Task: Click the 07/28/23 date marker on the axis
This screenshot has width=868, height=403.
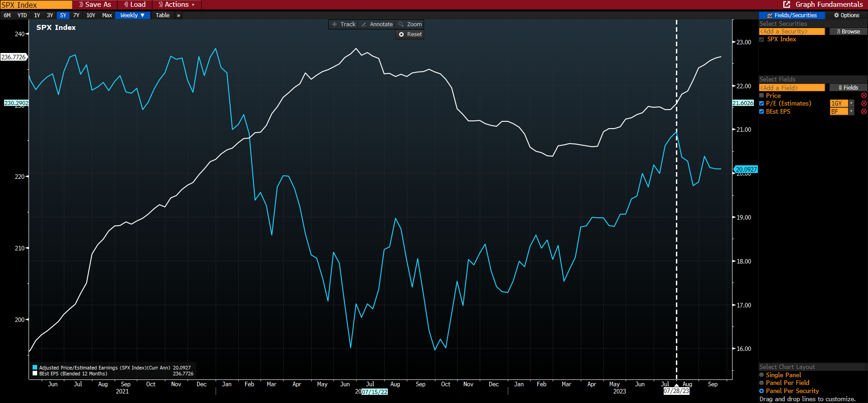Action: (676, 391)
